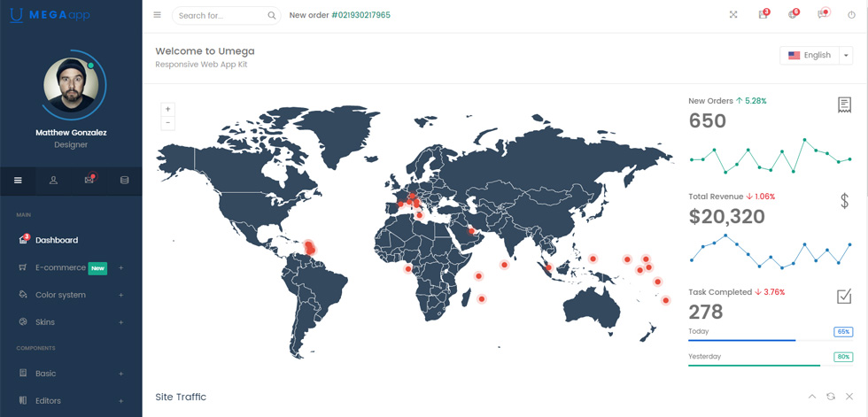Expand Color system with its plus sign

click(120, 295)
